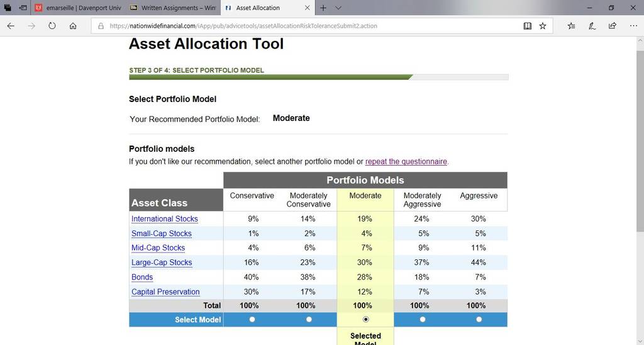Image resolution: width=644 pixels, height=345 pixels.
Task: Expand the tab list chevron
Action: pos(338,8)
